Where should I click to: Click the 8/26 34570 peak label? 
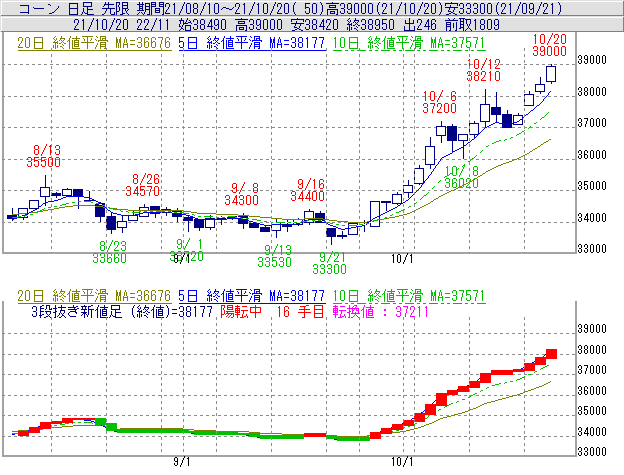click(x=142, y=185)
